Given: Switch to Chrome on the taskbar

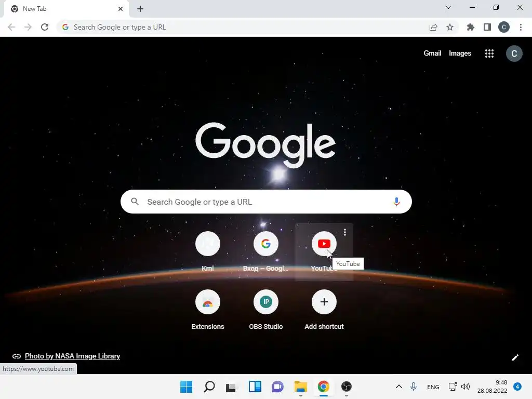Looking at the screenshot, I should [323, 387].
